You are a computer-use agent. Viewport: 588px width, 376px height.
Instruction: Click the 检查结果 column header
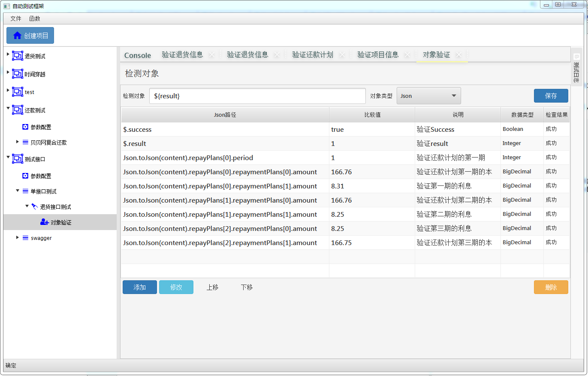(557, 115)
